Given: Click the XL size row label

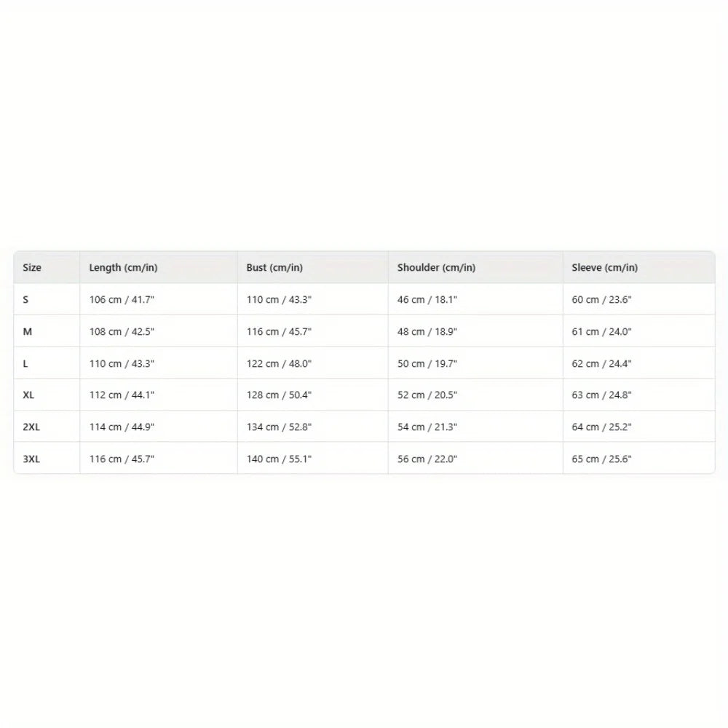Looking at the screenshot, I should tap(28, 395).
